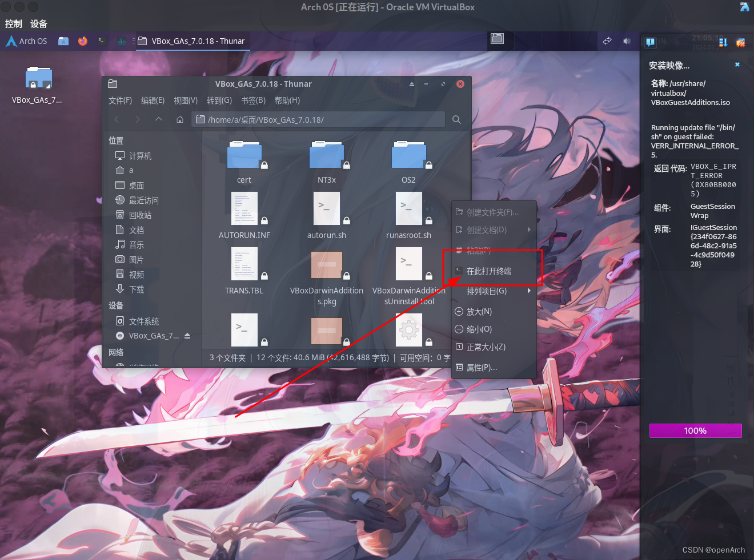Open the 书签(B) menu in Thunar
The height and width of the screenshot is (560, 754).
pos(253,100)
